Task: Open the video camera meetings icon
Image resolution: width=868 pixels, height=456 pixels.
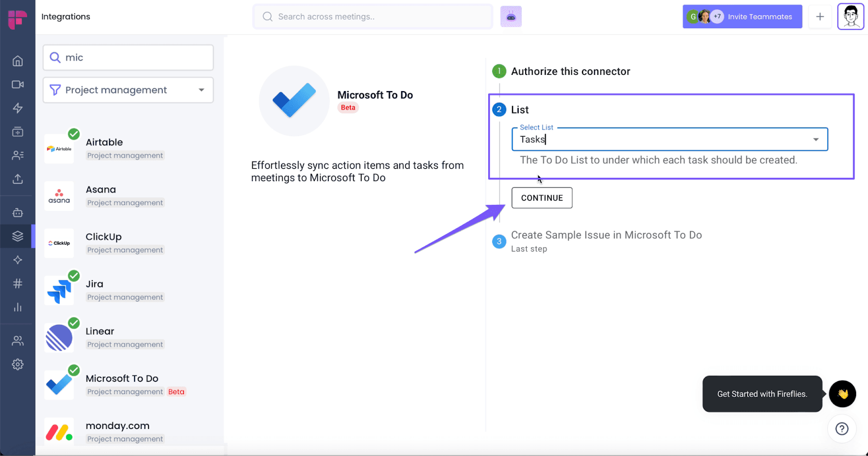Action: coord(18,85)
